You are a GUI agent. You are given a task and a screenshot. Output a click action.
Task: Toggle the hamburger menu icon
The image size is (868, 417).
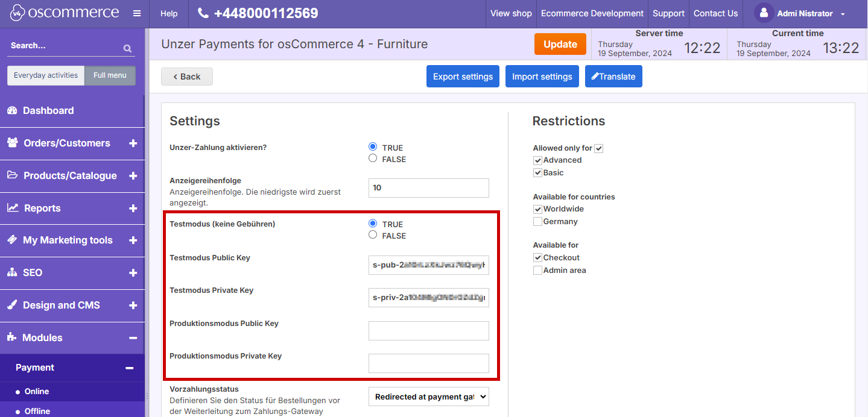click(137, 13)
